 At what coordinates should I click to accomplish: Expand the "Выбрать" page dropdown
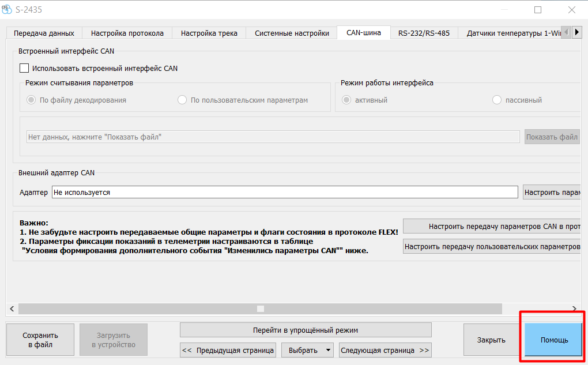coord(307,350)
